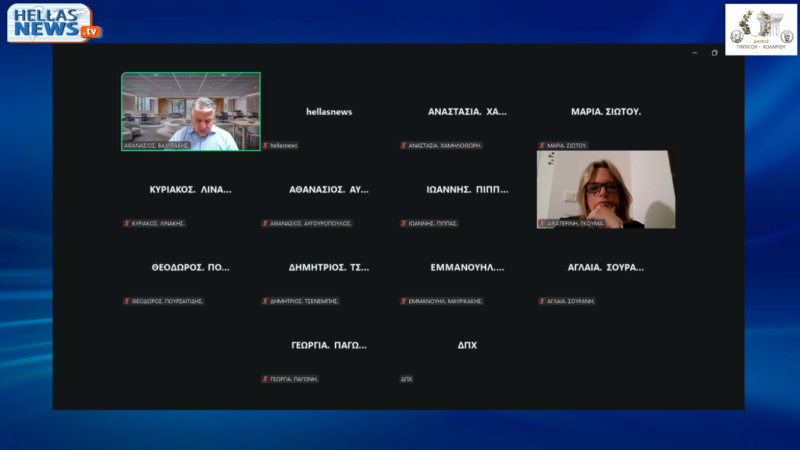Click muted mic icon for ΑΝΑΣΤΑΣΙΑ ΧΑΜΗΛΟΘΩΡΗ
Viewport: 800px width, 450px height.
404,145
